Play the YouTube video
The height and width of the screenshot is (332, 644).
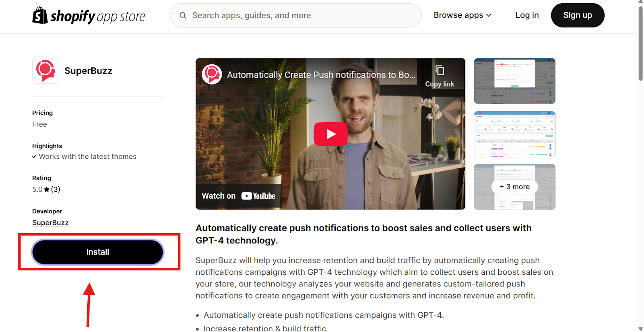(x=330, y=134)
